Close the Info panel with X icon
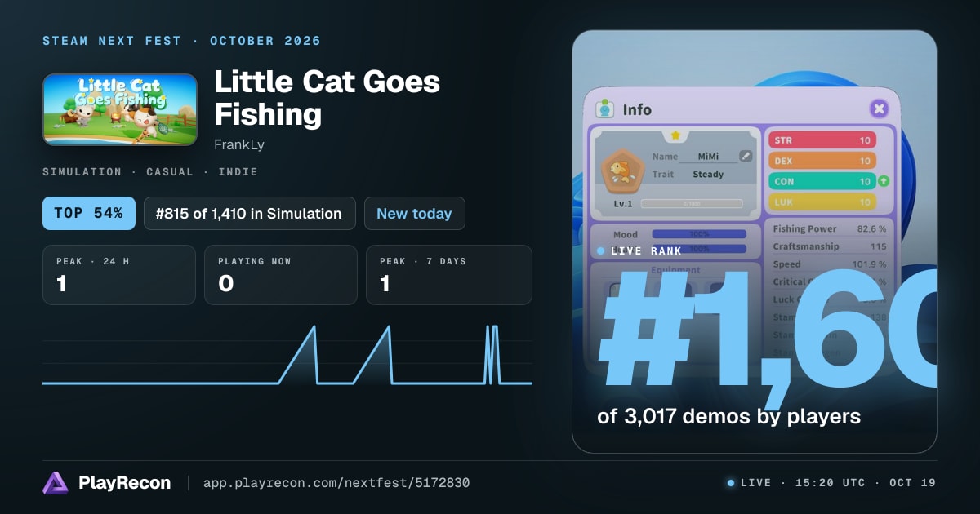Image resolution: width=980 pixels, height=514 pixels. (x=879, y=109)
